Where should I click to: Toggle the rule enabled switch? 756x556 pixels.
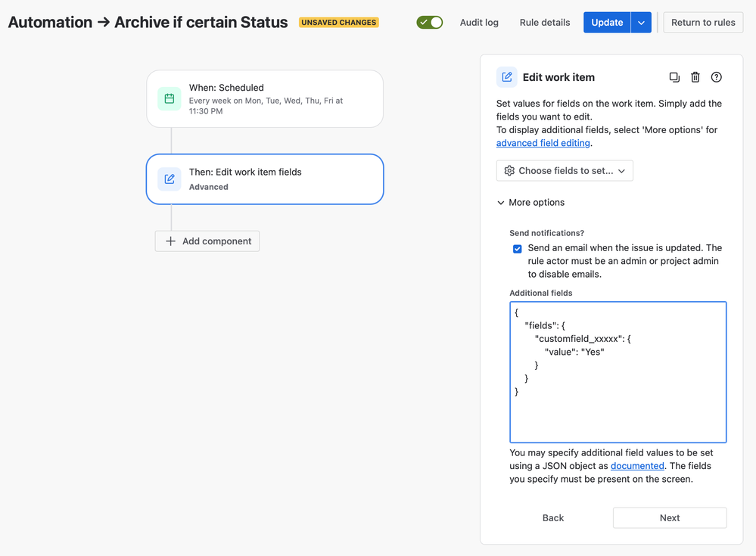[430, 22]
